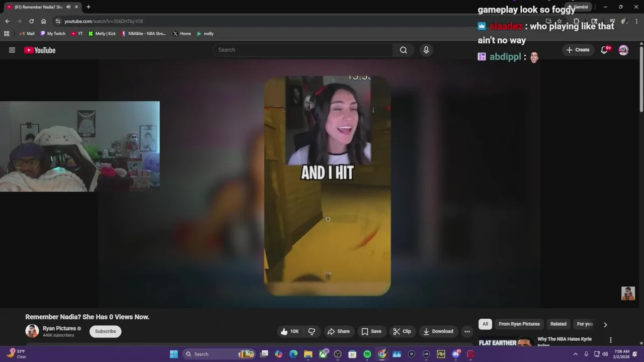Open site information icon in address bar
This screenshot has height=362, width=644.
point(58,21)
